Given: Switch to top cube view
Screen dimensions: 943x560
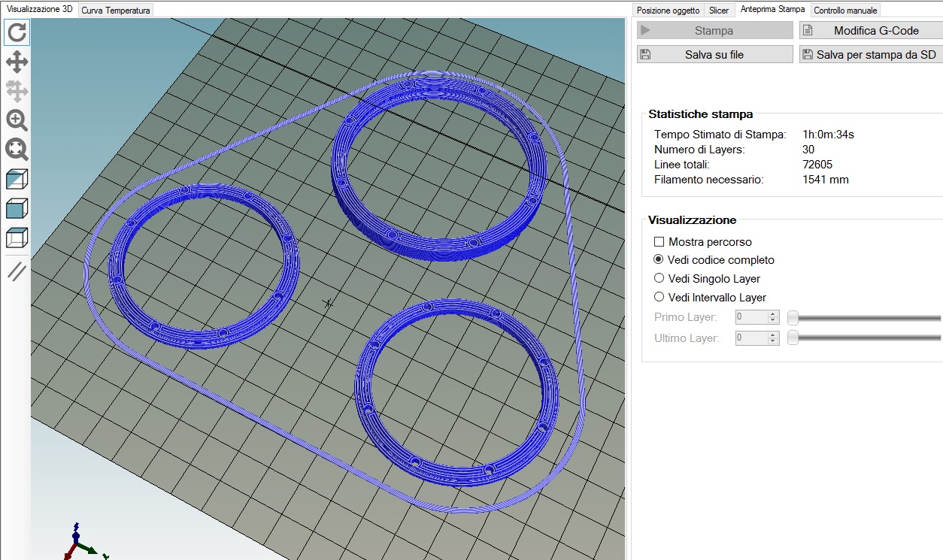Looking at the screenshot, I should (17, 238).
